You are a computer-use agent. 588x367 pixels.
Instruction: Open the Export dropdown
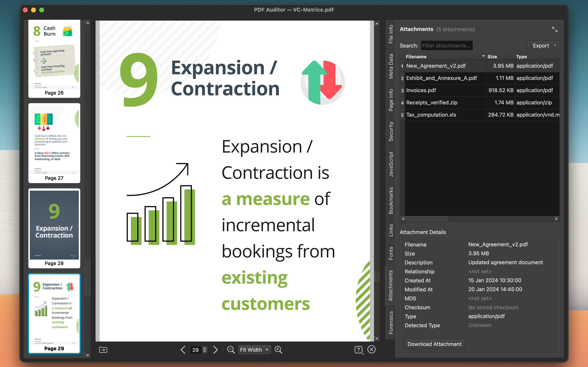[x=543, y=45]
